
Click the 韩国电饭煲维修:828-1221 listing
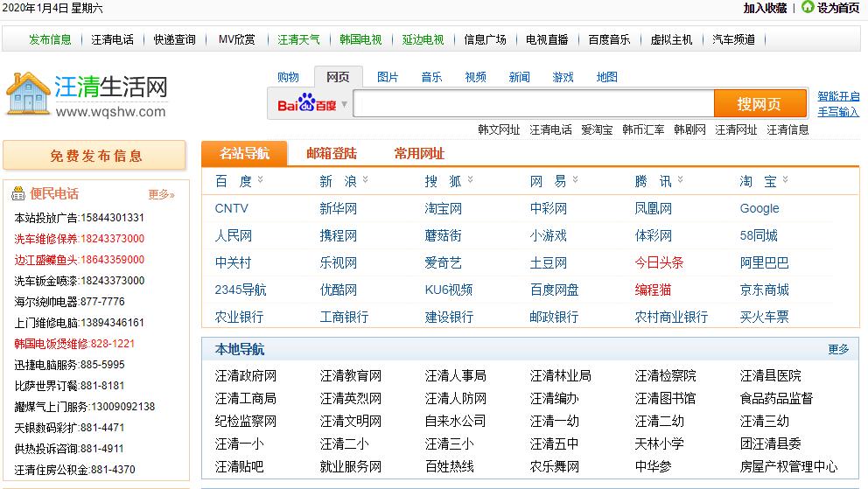click(74, 344)
